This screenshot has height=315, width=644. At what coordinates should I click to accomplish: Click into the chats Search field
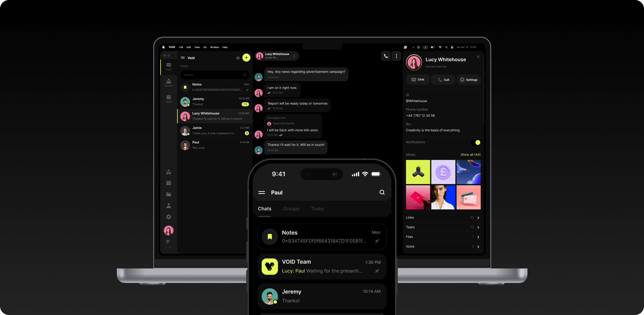click(215, 74)
